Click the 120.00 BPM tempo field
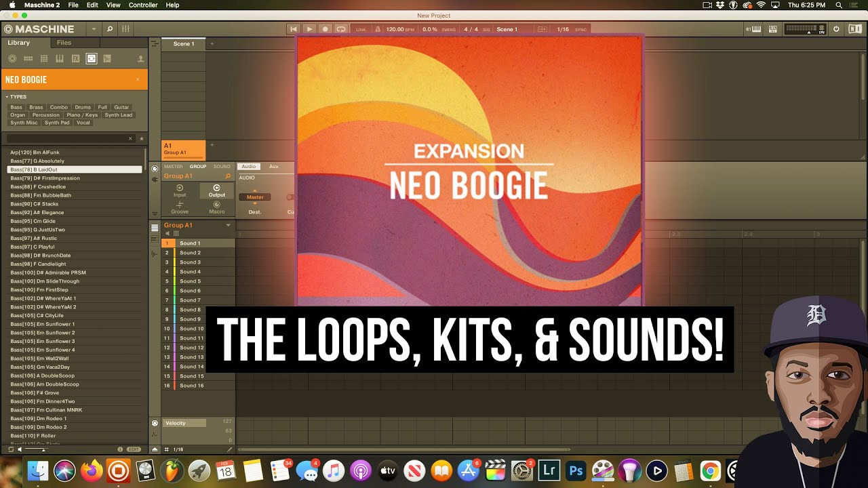This screenshot has height=488, width=868. 400,29
